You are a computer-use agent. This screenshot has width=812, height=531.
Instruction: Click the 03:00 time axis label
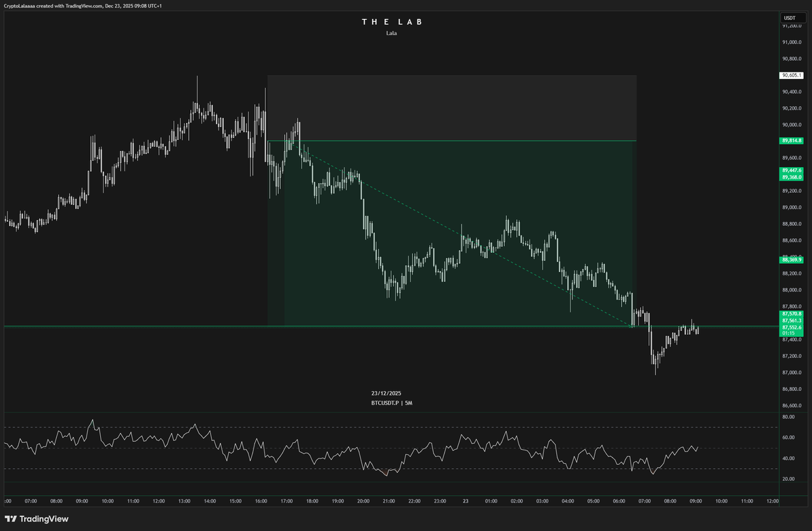[542, 501]
